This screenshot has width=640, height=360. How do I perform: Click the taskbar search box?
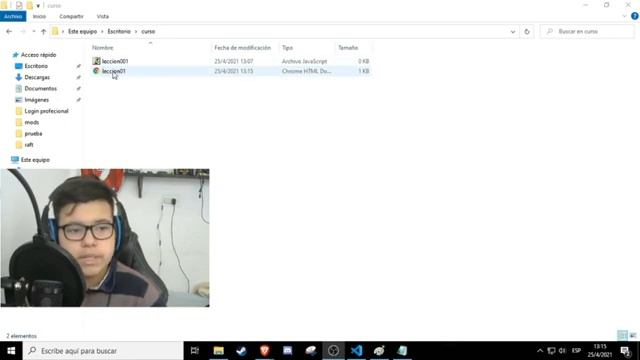[103, 351]
